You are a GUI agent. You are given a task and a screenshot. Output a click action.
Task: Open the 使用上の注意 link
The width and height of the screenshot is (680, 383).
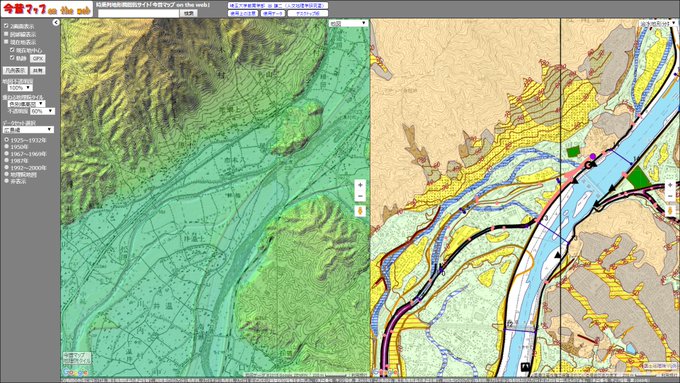coord(243,13)
